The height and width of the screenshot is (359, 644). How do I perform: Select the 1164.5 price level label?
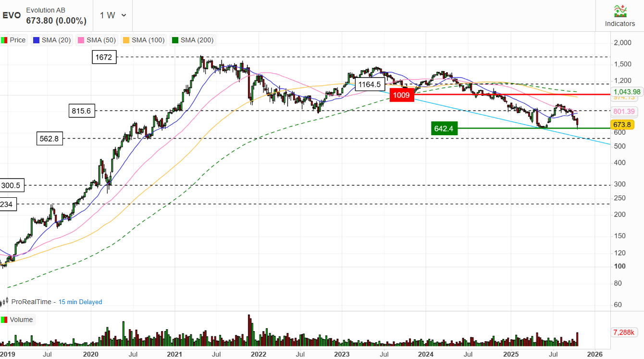(x=369, y=85)
